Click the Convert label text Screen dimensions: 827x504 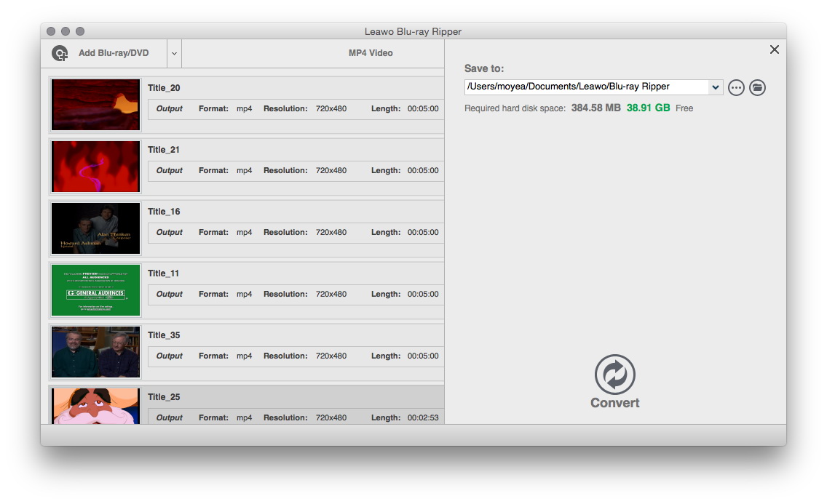(x=615, y=403)
